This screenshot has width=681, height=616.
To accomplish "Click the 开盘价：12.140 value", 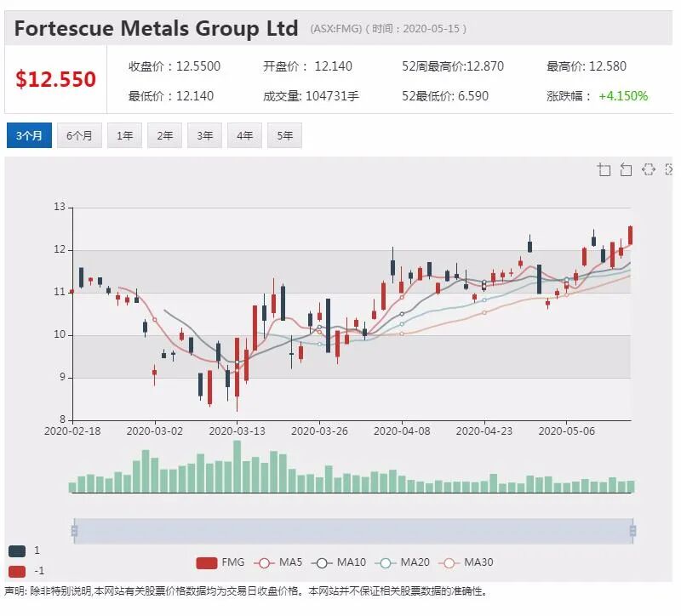I will coord(307,66).
